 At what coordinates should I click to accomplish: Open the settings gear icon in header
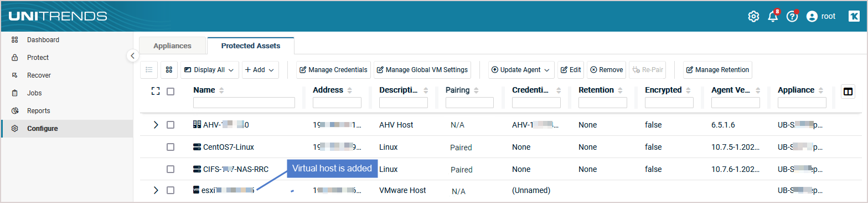[x=753, y=17]
